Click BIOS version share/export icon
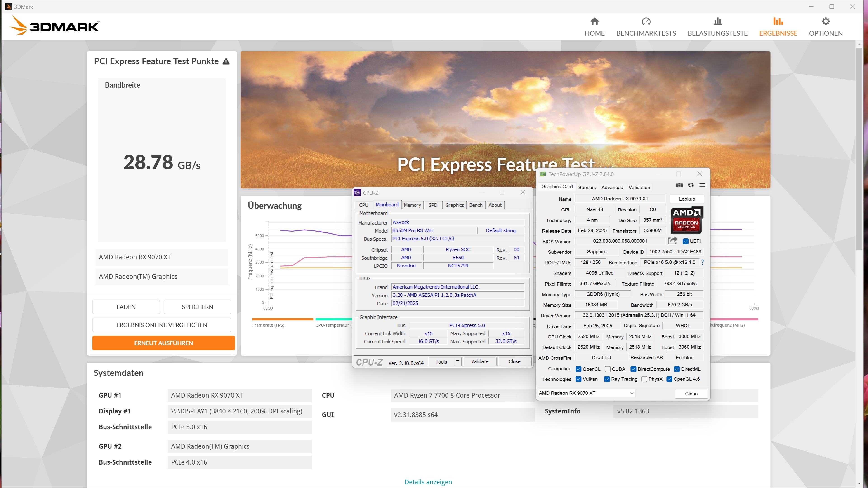This screenshot has height=488, width=868. pos(672,241)
